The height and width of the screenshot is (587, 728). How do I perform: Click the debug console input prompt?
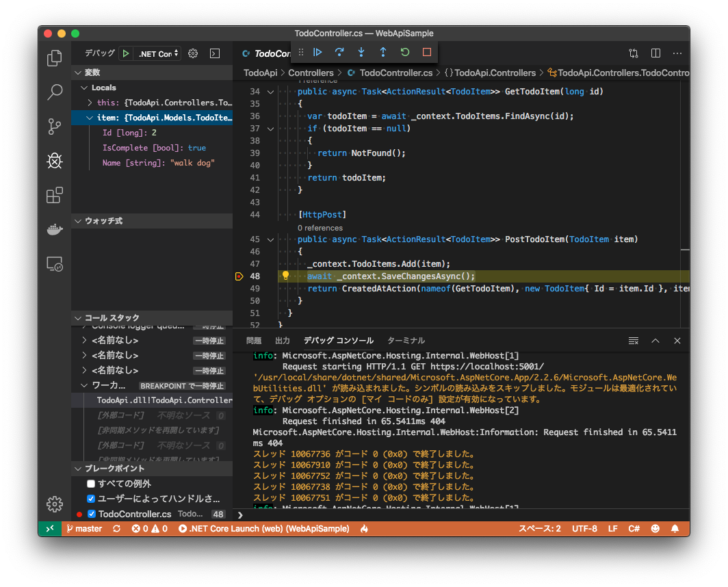[461, 514]
